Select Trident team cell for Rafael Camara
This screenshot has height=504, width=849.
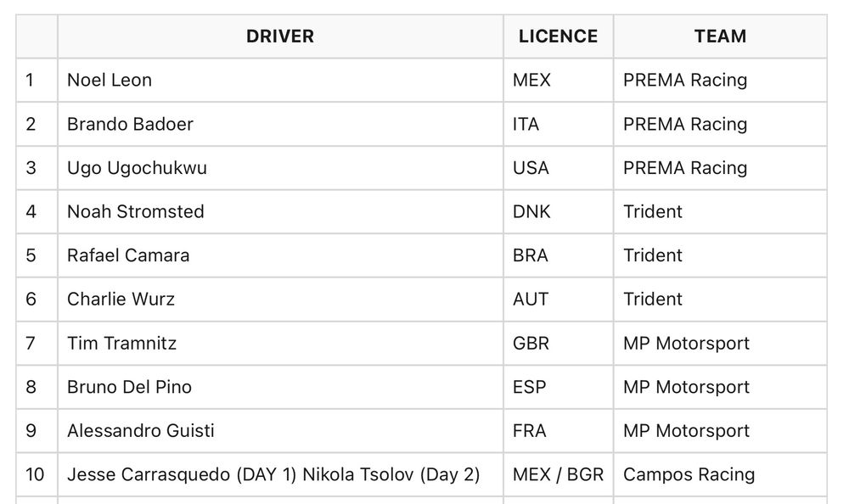pos(653,255)
